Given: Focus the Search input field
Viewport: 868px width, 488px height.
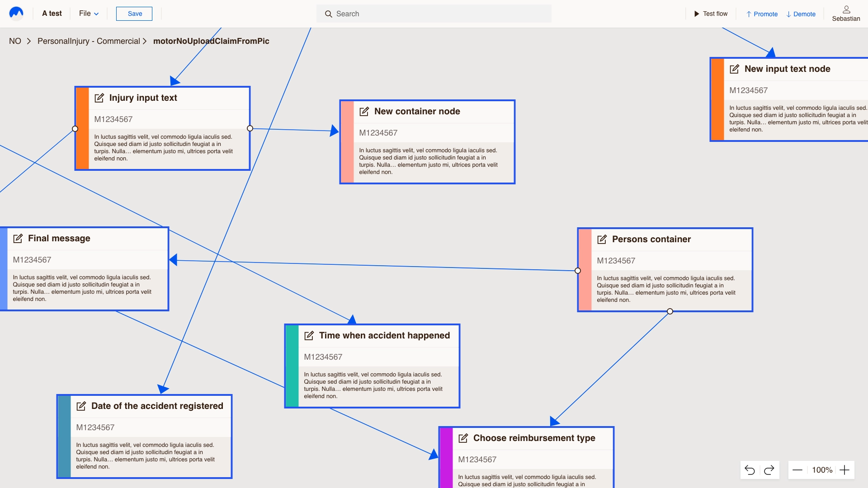Looking at the screenshot, I should [x=434, y=14].
